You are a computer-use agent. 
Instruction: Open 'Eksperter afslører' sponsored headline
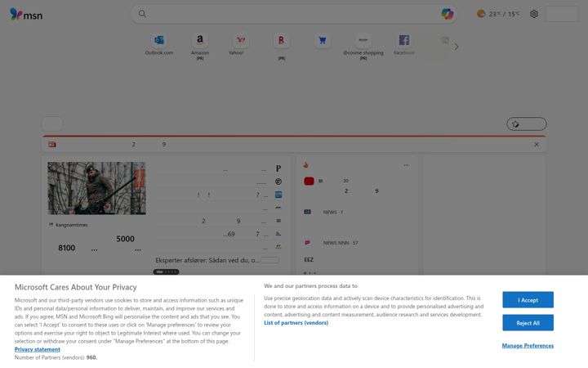[x=207, y=260]
